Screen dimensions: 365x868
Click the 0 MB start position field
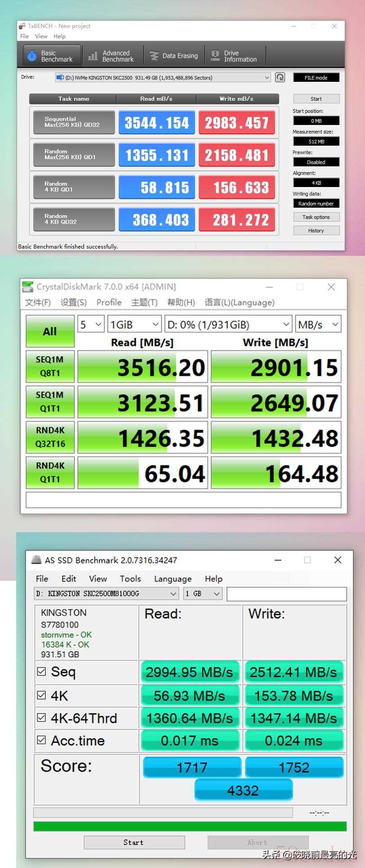coord(316,120)
